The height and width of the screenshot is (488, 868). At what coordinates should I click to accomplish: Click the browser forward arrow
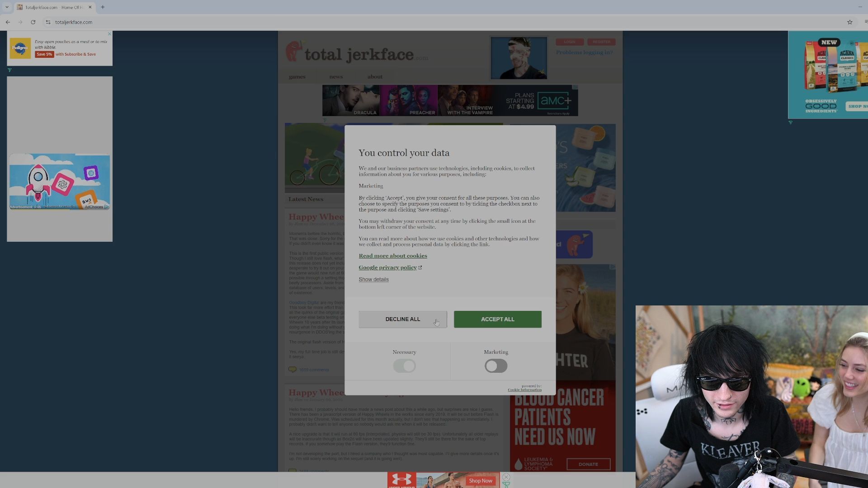coord(20,22)
